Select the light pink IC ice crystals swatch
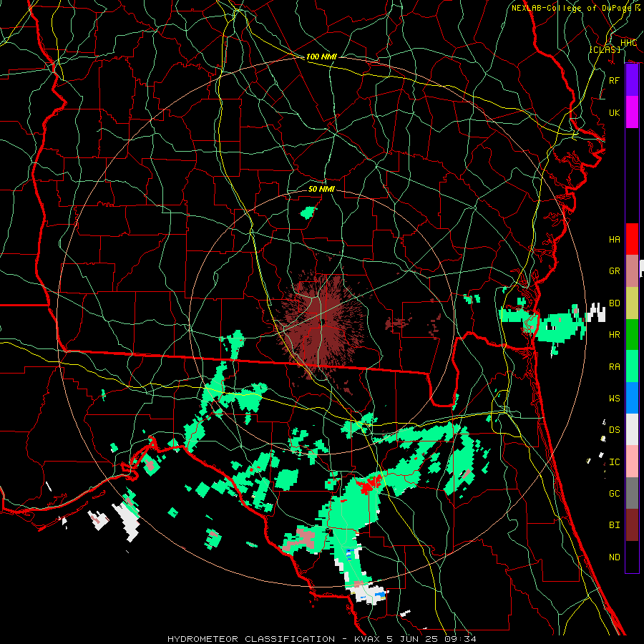This screenshot has width=644, height=644. [x=632, y=462]
